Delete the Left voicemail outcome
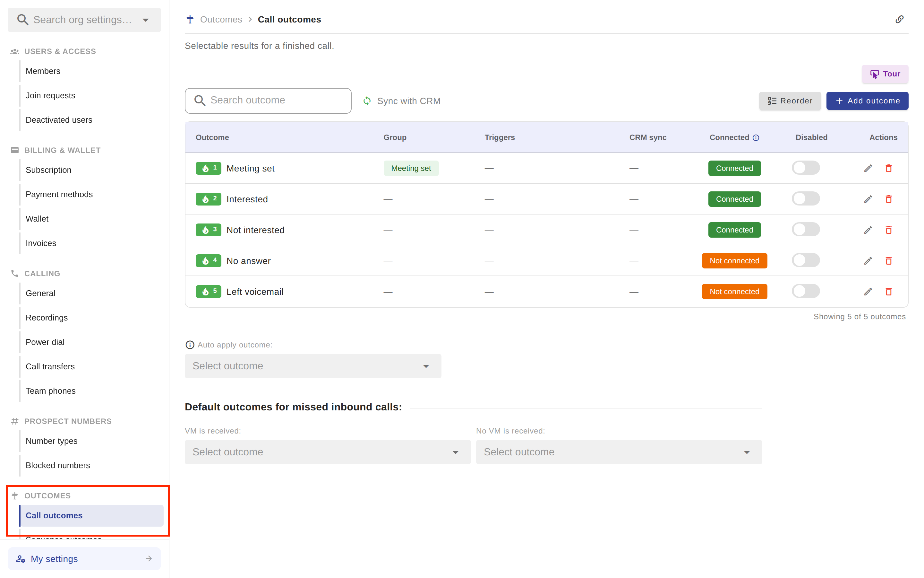924x578 pixels. 888,292
